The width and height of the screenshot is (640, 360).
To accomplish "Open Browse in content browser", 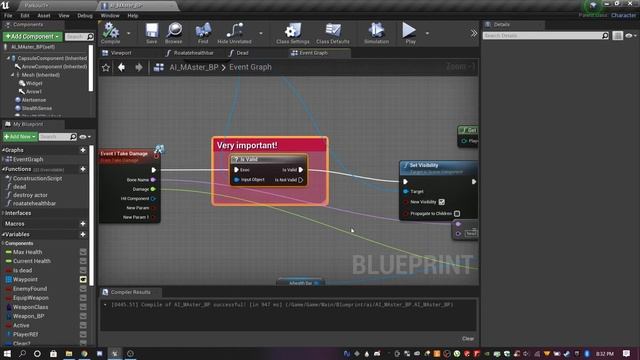I will click(x=174, y=33).
